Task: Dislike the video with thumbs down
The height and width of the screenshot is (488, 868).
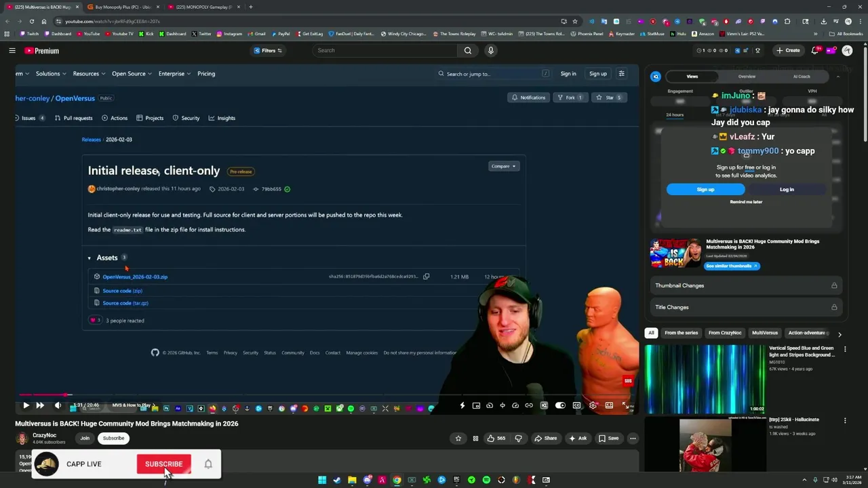Action: tap(519, 439)
